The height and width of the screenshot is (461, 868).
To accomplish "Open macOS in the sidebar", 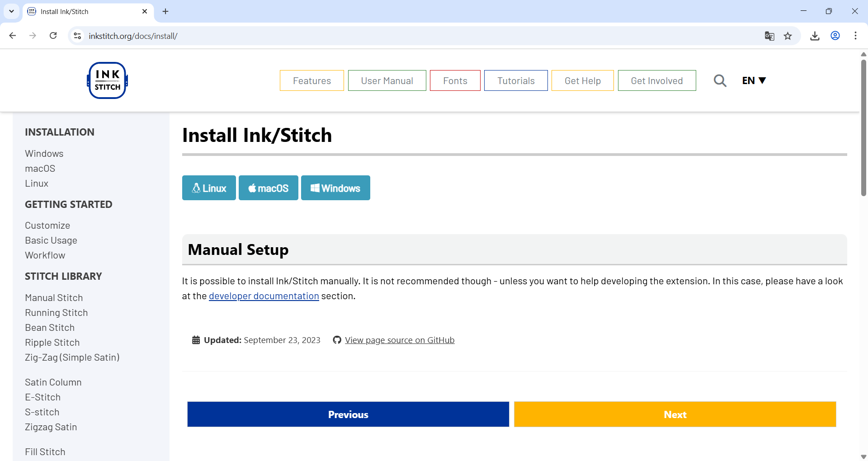I will click(x=40, y=169).
